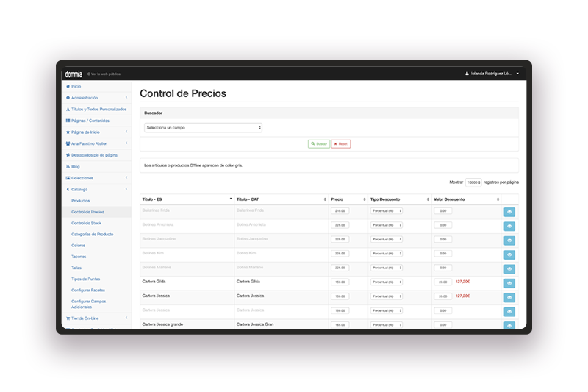Click eye button for Botines Marlene
This screenshot has width=588, height=392.
click(x=509, y=269)
